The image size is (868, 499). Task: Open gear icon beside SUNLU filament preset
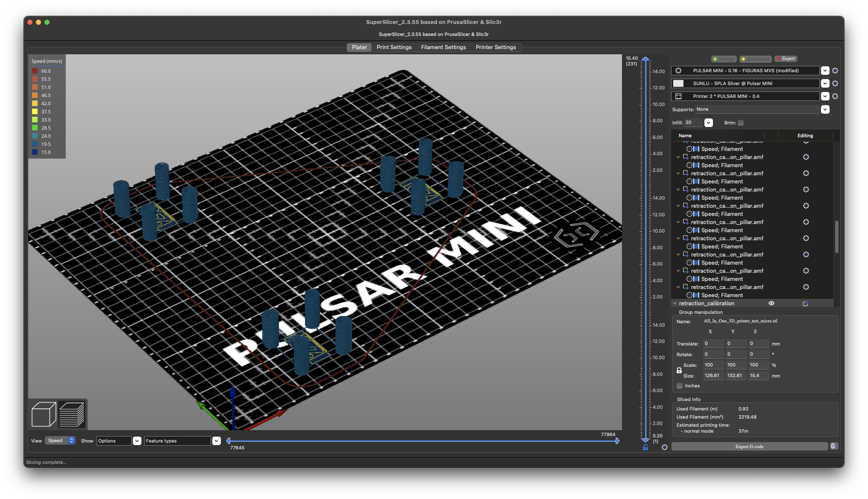pos(835,83)
